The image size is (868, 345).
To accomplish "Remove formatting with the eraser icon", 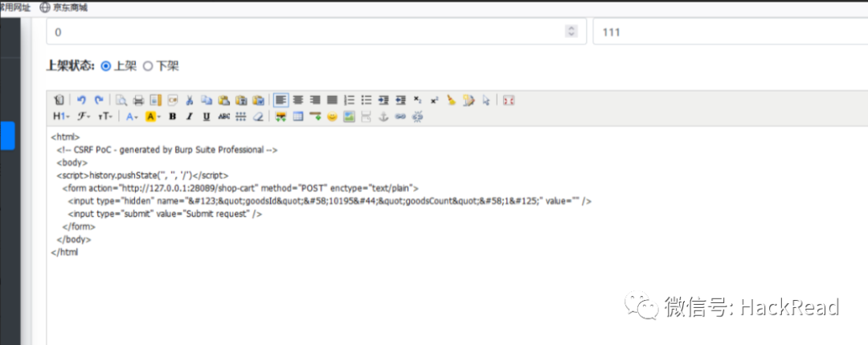I will [258, 117].
